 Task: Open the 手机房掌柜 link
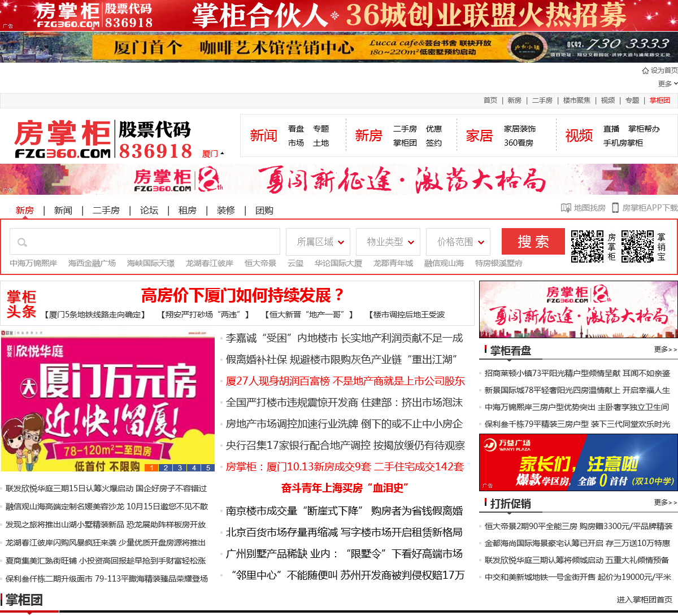623,143
